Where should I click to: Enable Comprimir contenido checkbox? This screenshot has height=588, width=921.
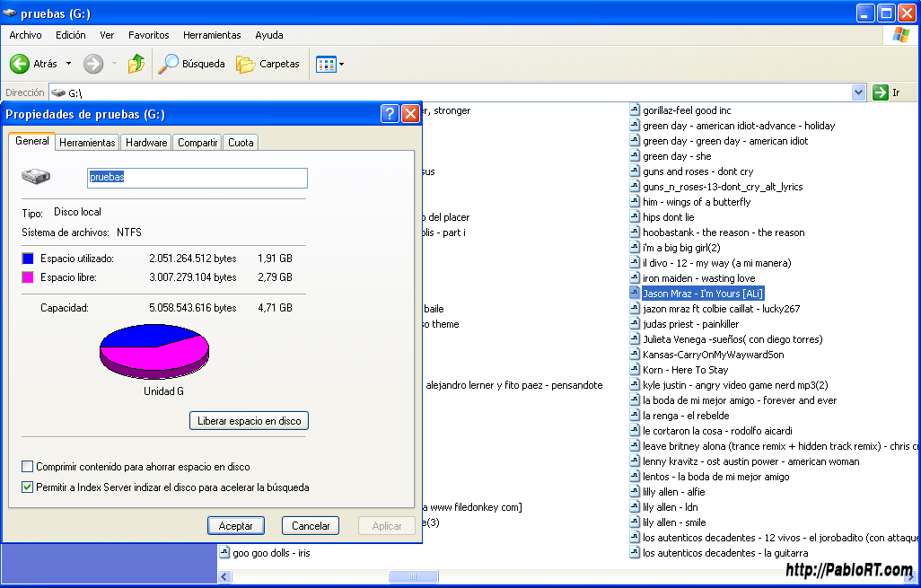coord(28,467)
